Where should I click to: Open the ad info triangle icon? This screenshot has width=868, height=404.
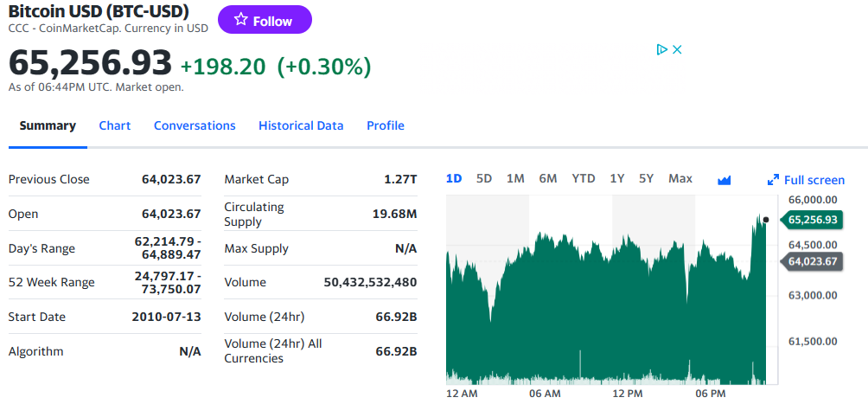pos(661,49)
